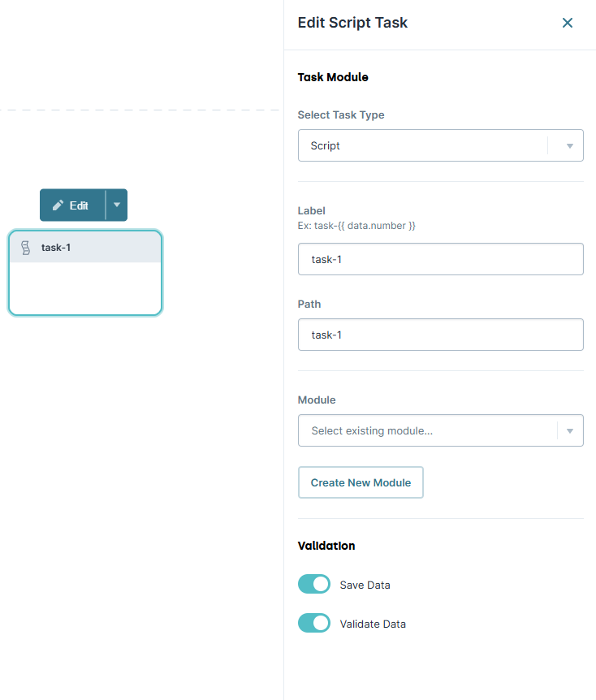Disable the Validate Data toggle

pyautogui.click(x=313, y=623)
